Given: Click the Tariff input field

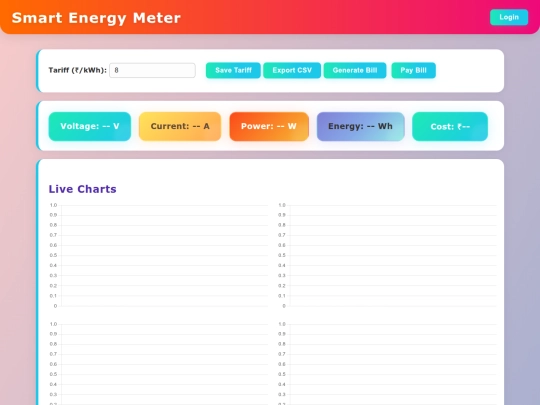Looking at the screenshot, I should (x=152, y=70).
